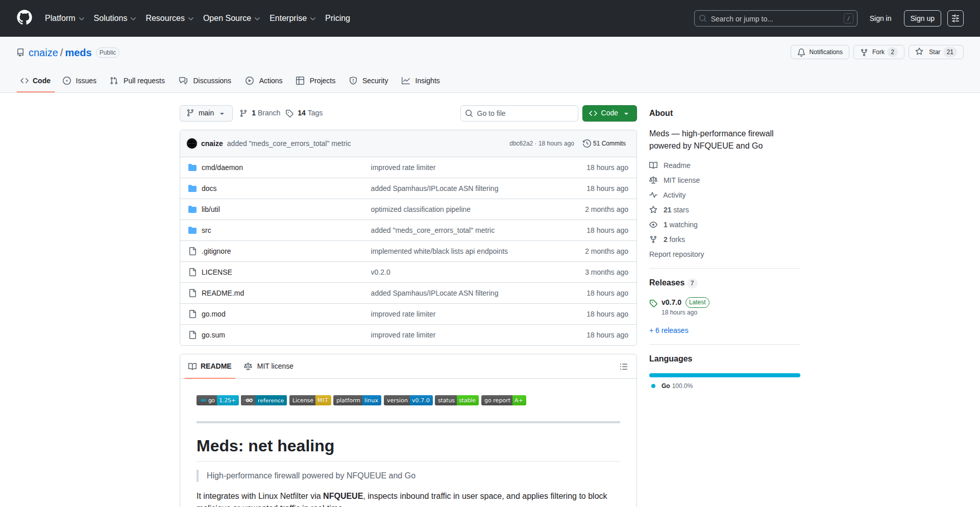Switch to the Pull requests tab
Image resolution: width=980 pixels, height=507 pixels.
click(x=137, y=81)
